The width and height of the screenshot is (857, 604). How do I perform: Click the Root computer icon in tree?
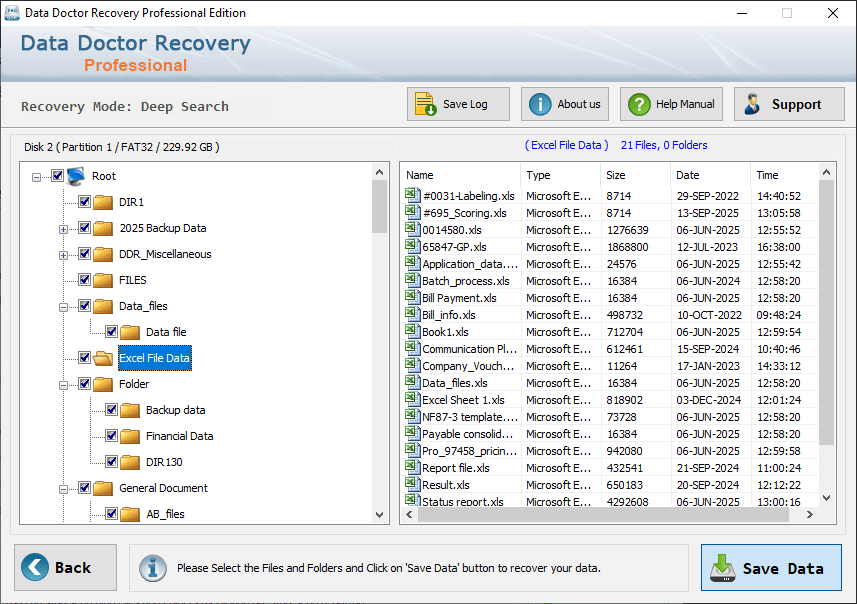pos(76,176)
